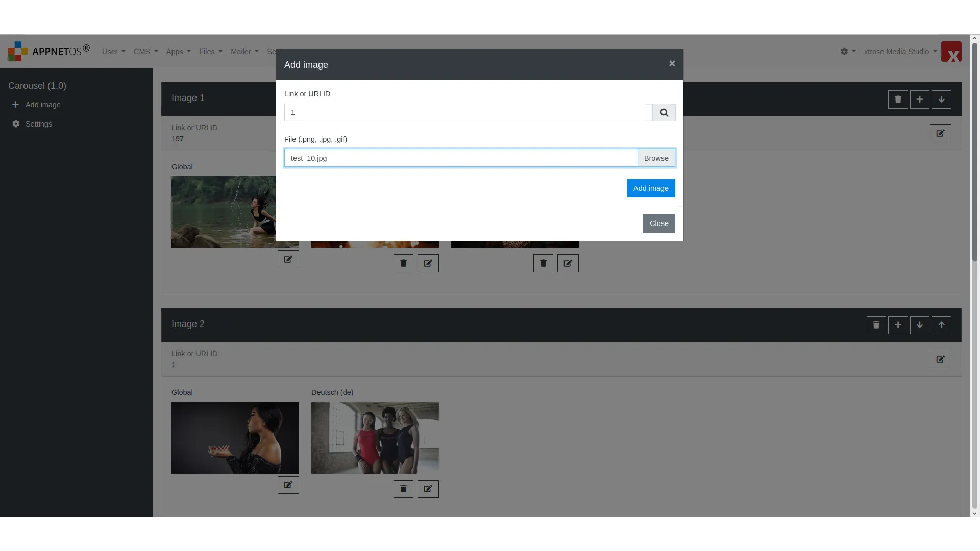Open the Files dropdown menu

pos(210,52)
